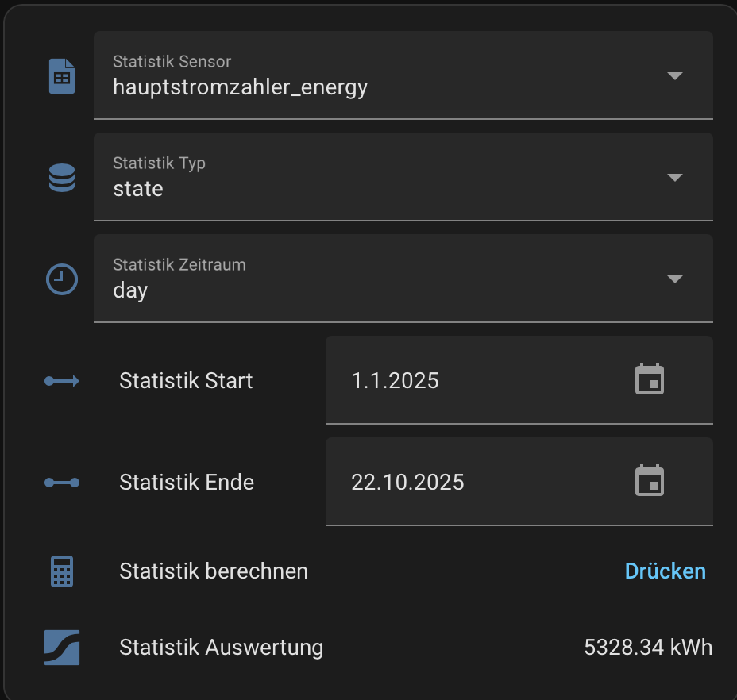Expand the Statistik Typ dropdown arrow
Viewport: 737px width, 700px height.
tap(674, 178)
